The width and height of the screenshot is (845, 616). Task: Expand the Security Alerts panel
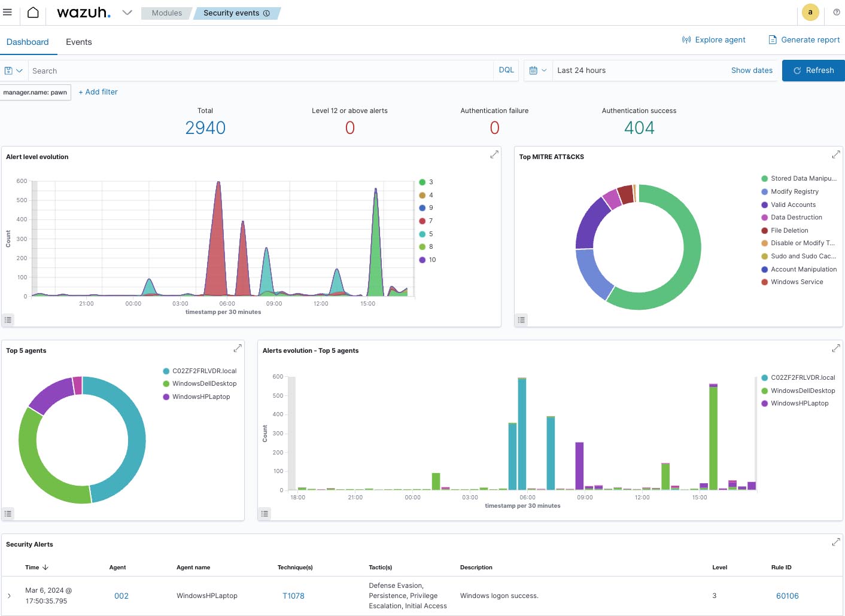pos(836,542)
